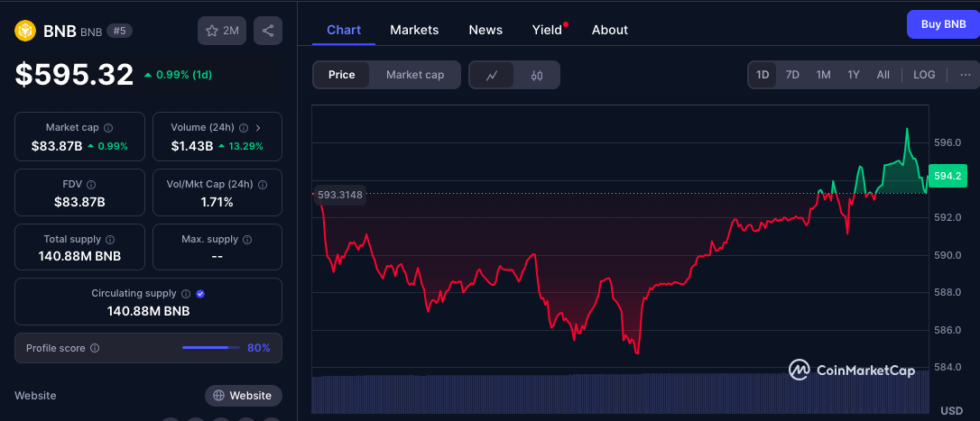The width and height of the screenshot is (980, 421).
Task: Click the Buy BNB button
Action: click(942, 24)
